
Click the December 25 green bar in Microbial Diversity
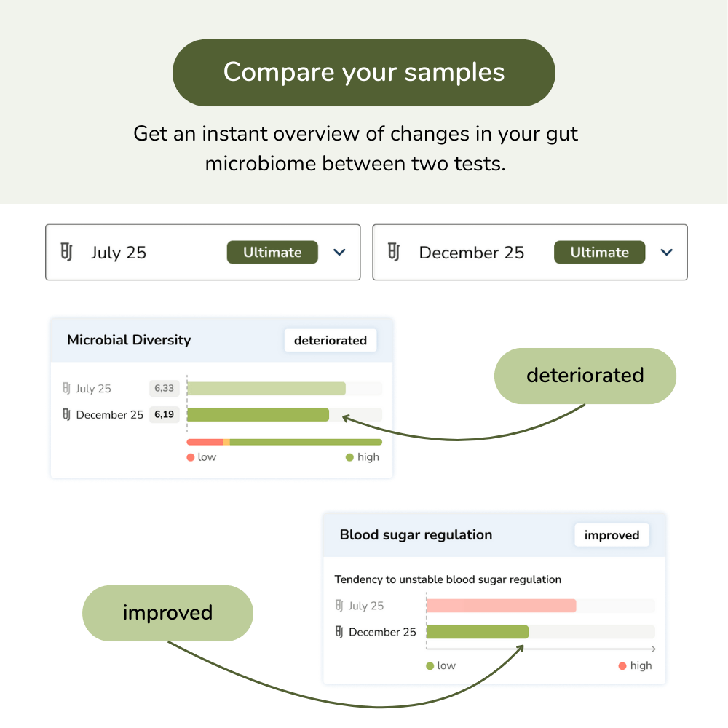point(258,415)
